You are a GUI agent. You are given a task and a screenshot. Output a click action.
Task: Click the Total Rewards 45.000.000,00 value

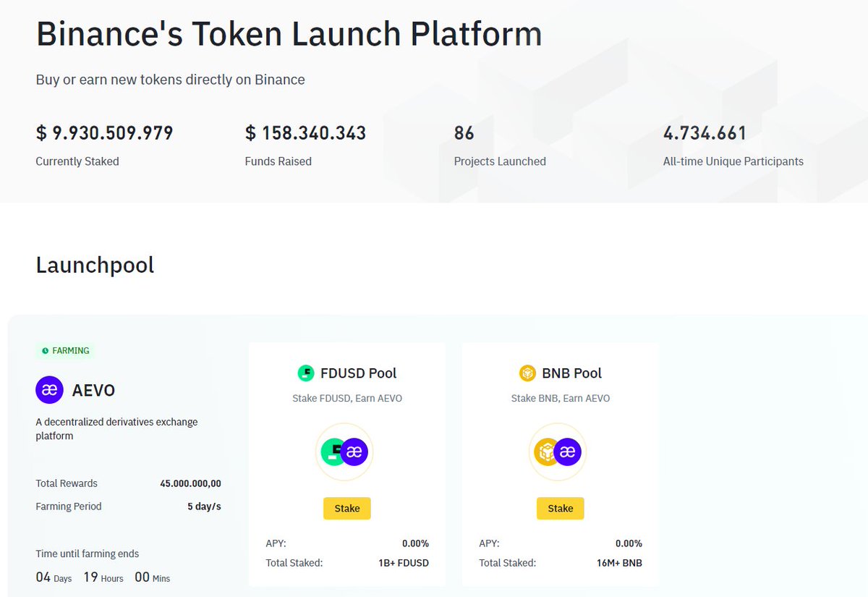click(190, 483)
